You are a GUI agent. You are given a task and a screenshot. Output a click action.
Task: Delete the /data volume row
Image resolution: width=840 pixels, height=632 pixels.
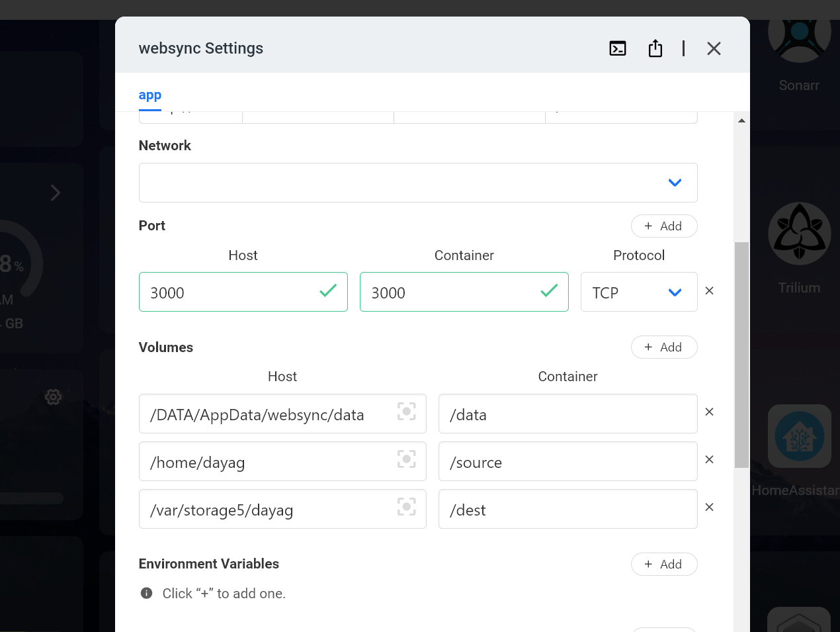tap(709, 412)
